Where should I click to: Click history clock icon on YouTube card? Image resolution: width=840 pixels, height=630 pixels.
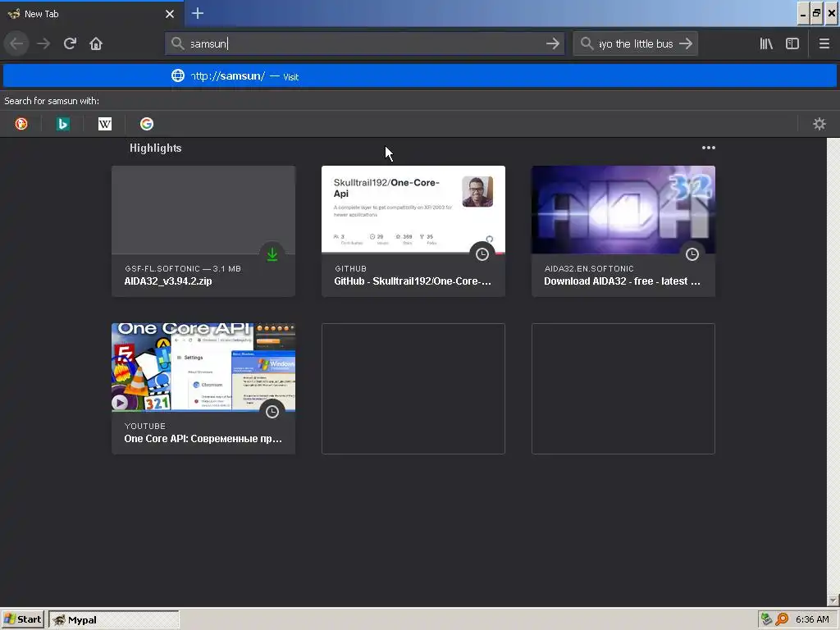(272, 412)
